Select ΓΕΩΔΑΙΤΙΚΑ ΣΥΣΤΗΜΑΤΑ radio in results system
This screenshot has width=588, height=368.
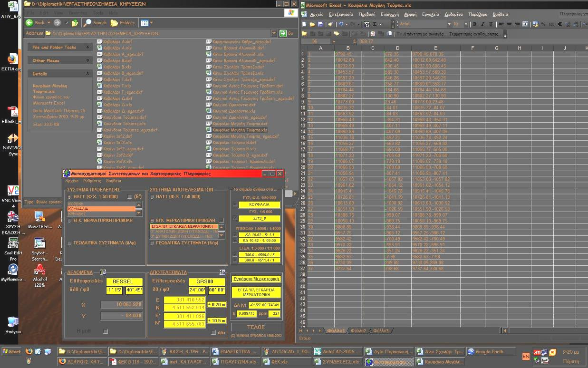click(153, 243)
